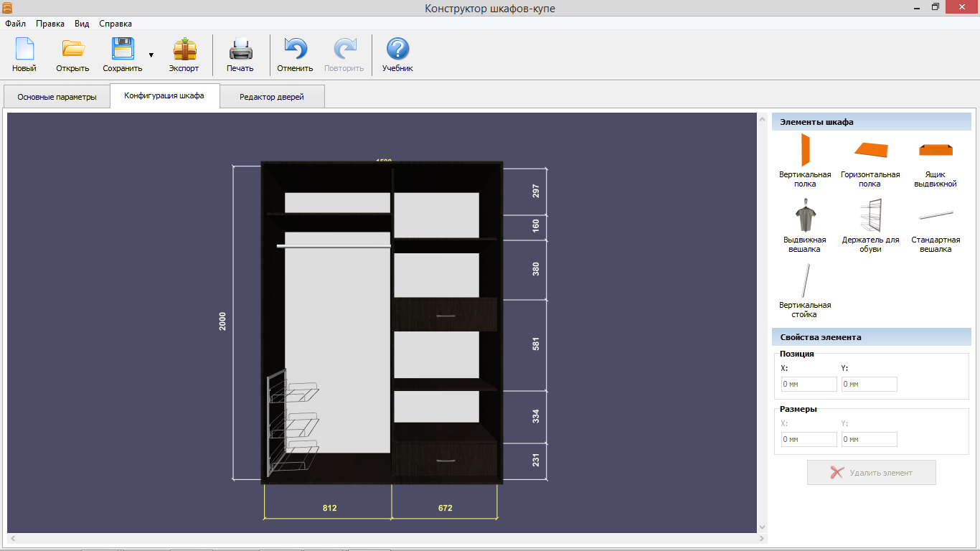The image size is (980, 551).
Task: Click the vertical scrollbar up arrow
Action: [763, 118]
